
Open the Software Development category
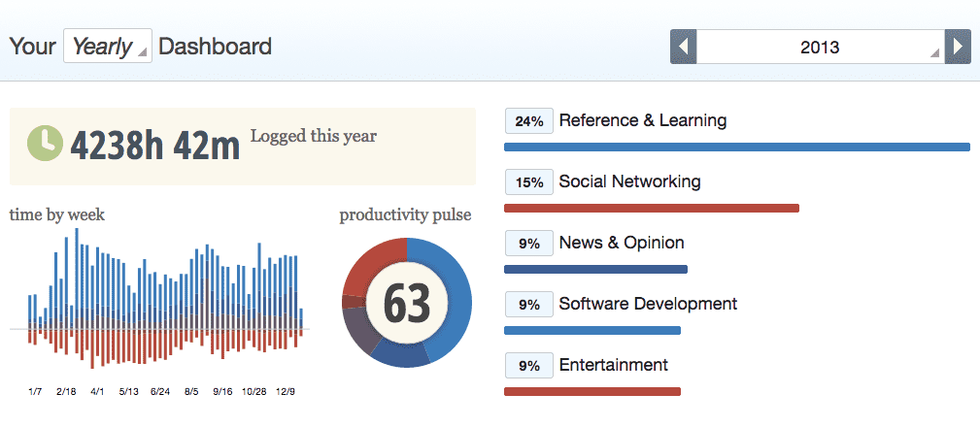(x=648, y=304)
